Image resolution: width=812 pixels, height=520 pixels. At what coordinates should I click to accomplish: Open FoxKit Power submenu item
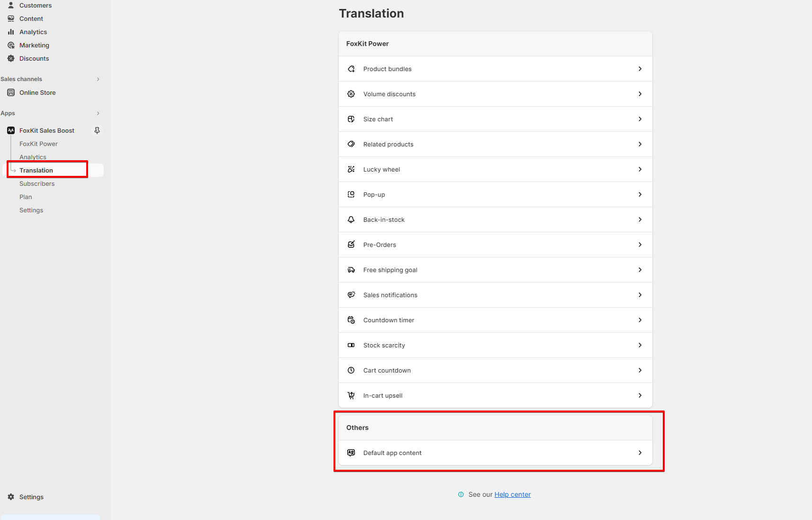(38, 144)
